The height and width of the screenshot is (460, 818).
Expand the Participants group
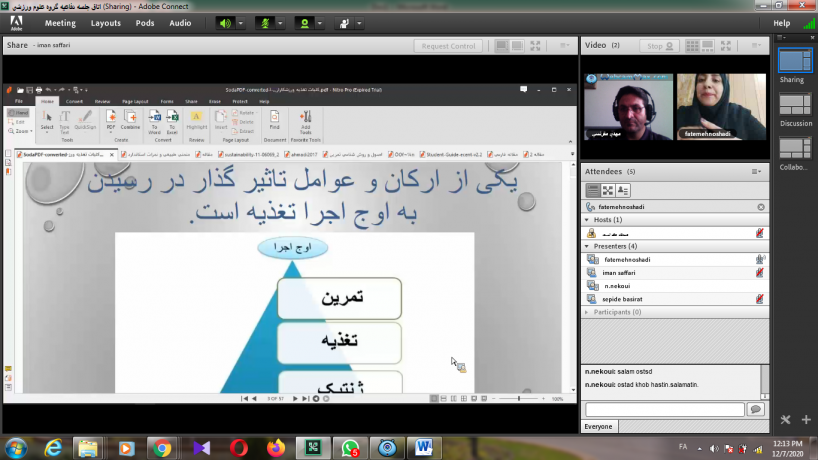(x=587, y=312)
